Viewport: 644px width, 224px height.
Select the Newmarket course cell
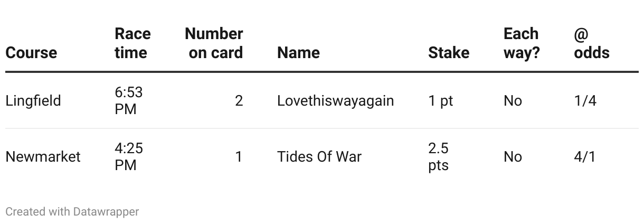[43, 157]
